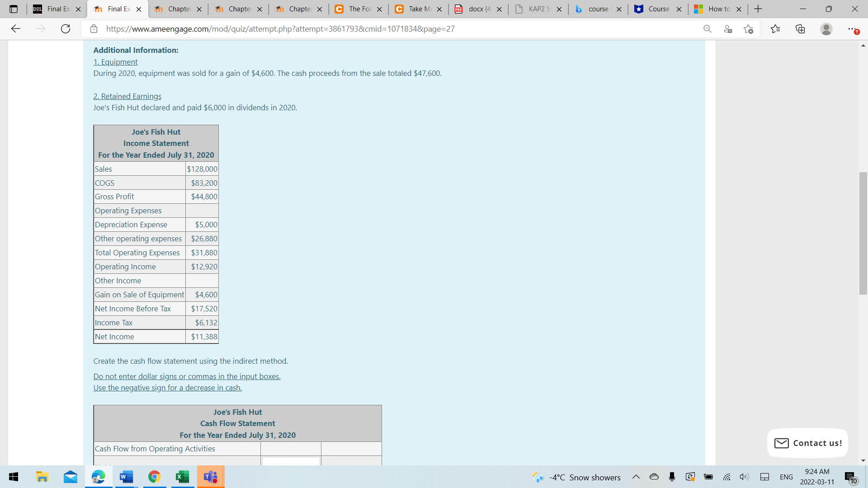Open a new browser tab
This screenshot has height=488, width=868.
pos(758,9)
